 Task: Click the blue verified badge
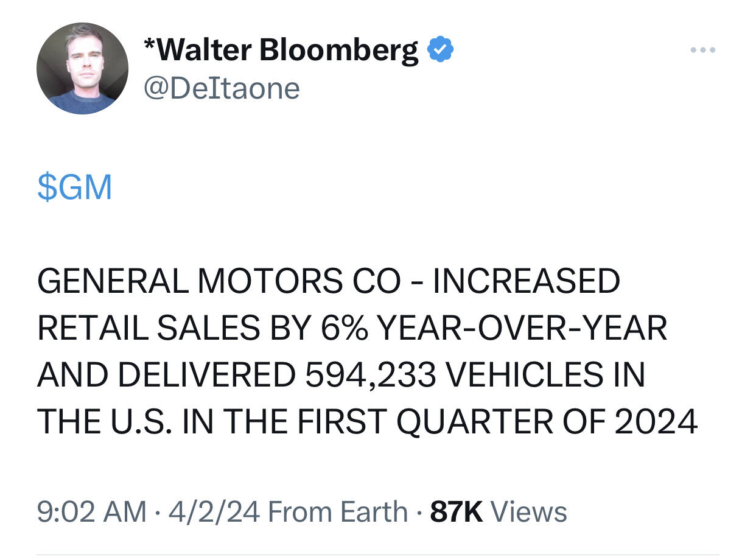[441, 50]
